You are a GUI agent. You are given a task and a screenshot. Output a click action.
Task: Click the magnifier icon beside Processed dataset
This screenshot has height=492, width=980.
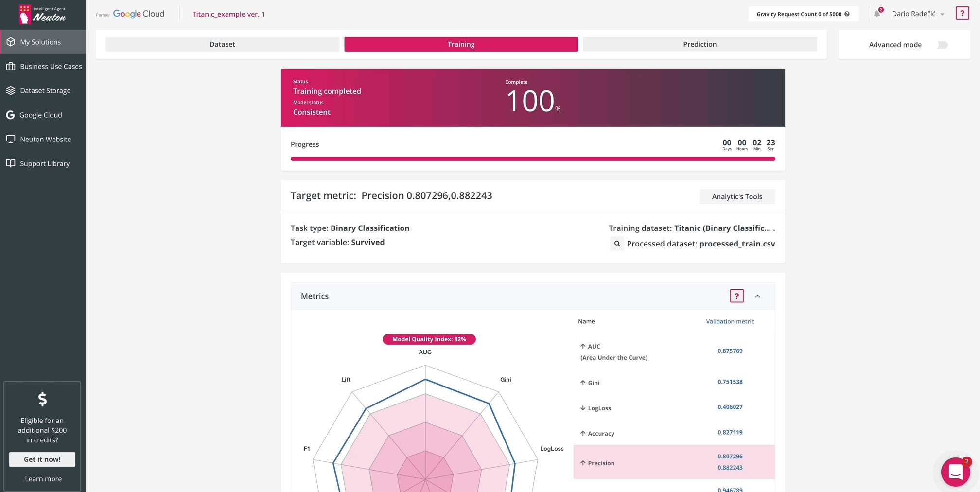coord(617,244)
